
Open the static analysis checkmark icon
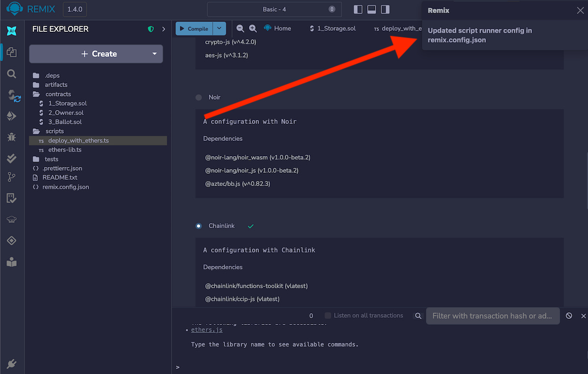coord(12,158)
